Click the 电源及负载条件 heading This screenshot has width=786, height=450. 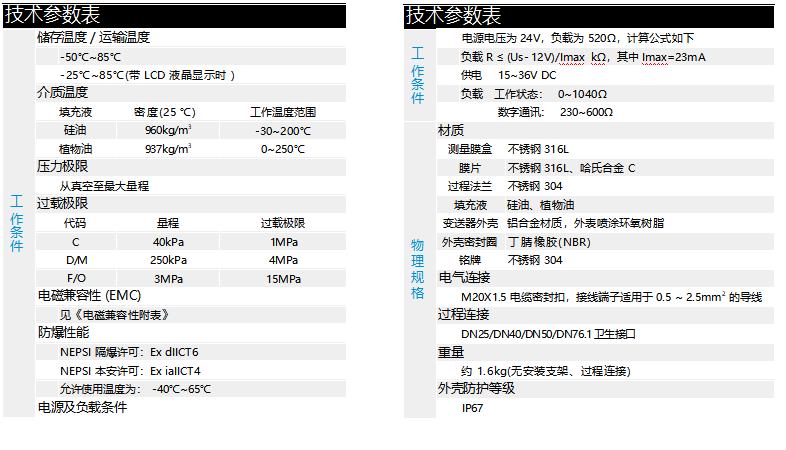pyautogui.click(x=82, y=407)
